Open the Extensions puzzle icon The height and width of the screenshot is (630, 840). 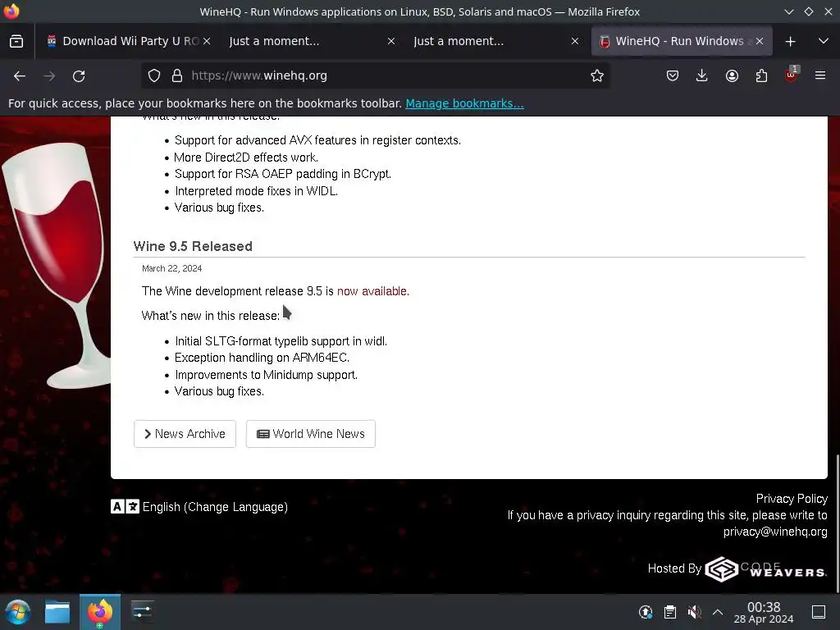[761, 76]
